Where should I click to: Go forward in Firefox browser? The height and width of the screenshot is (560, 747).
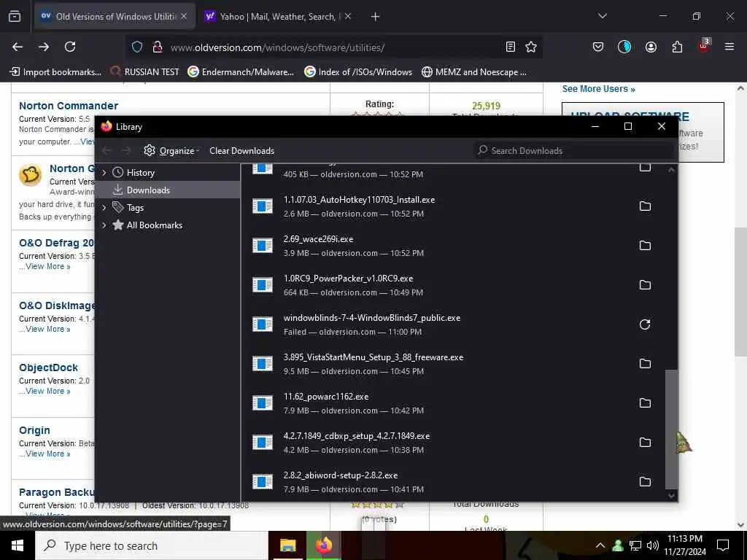[x=44, y=47]
